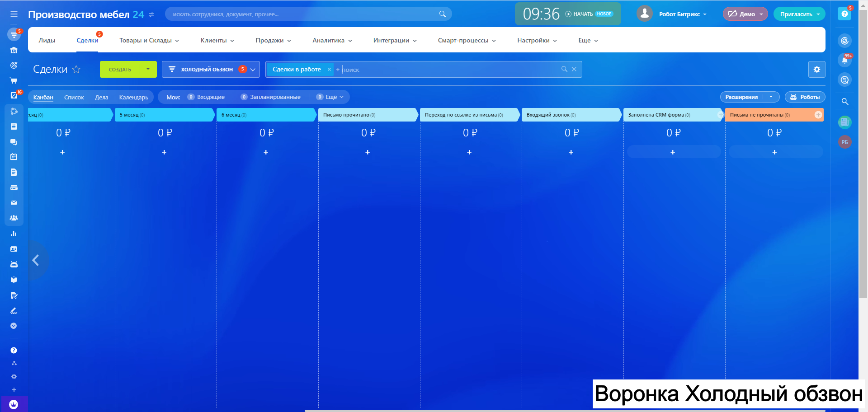
Task: Click the 'Входящий звонок' stage header
Action: [571, 115]
